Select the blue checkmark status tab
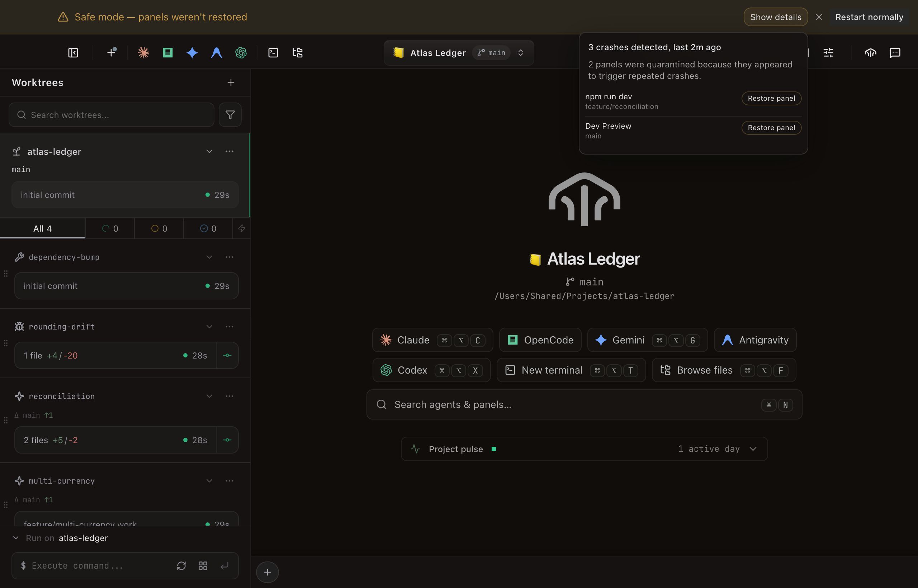The image size is (918, 588). click(208, 228)
